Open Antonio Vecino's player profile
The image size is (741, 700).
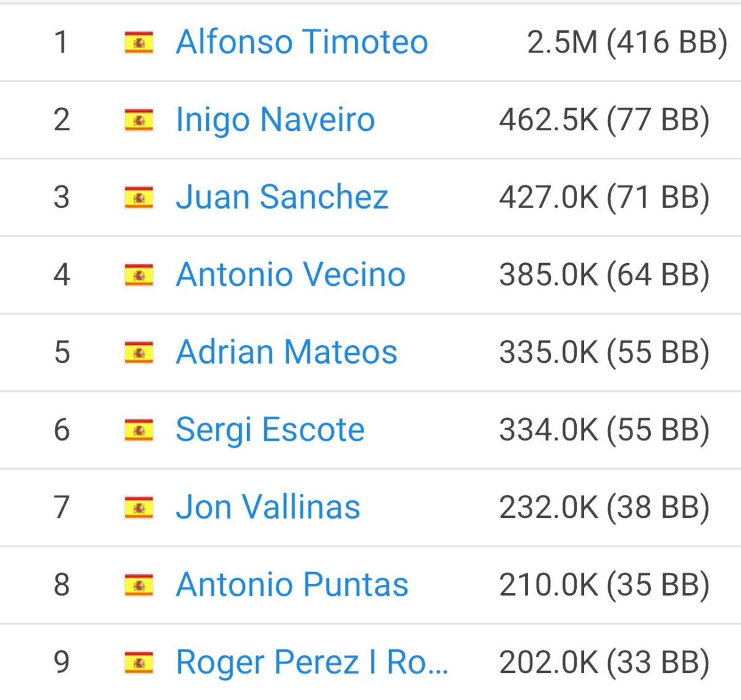coord(291,275)
